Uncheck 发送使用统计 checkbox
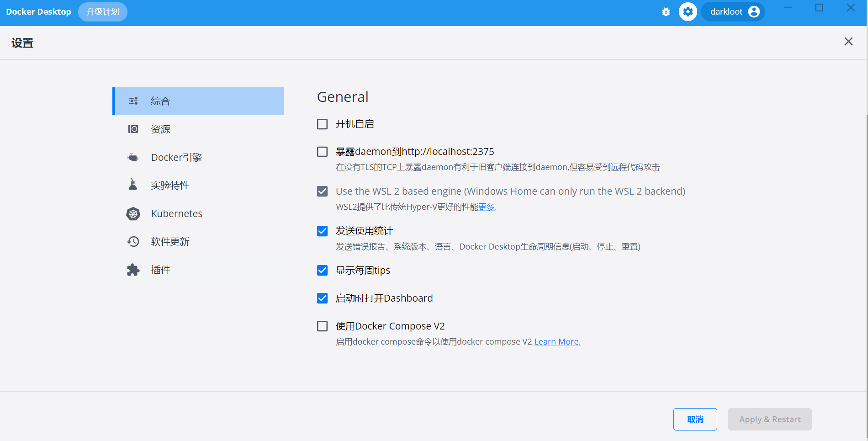Screen dimensions: 868x441 pyautogui.click(x=323, y=231)
